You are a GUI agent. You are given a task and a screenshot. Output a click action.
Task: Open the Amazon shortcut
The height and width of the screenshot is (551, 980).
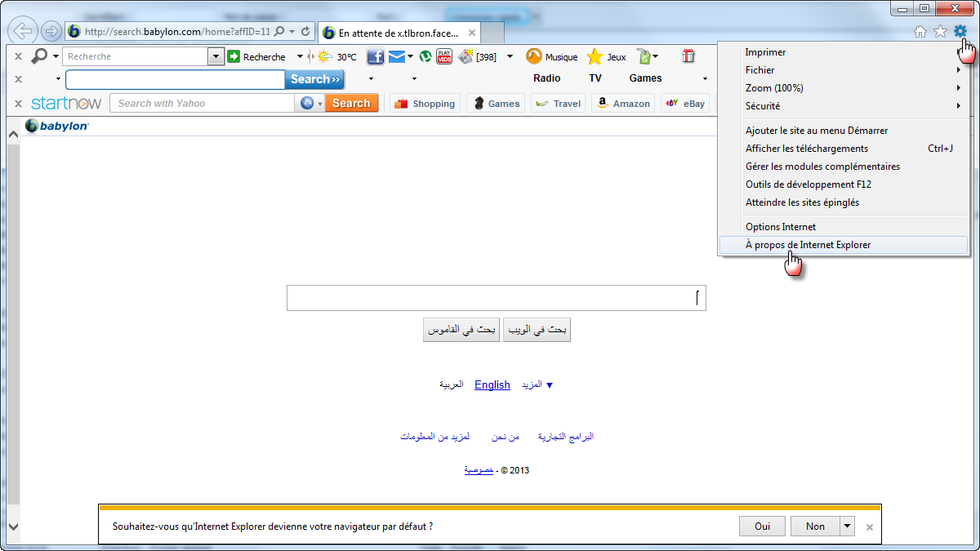[x=623, y=104]
